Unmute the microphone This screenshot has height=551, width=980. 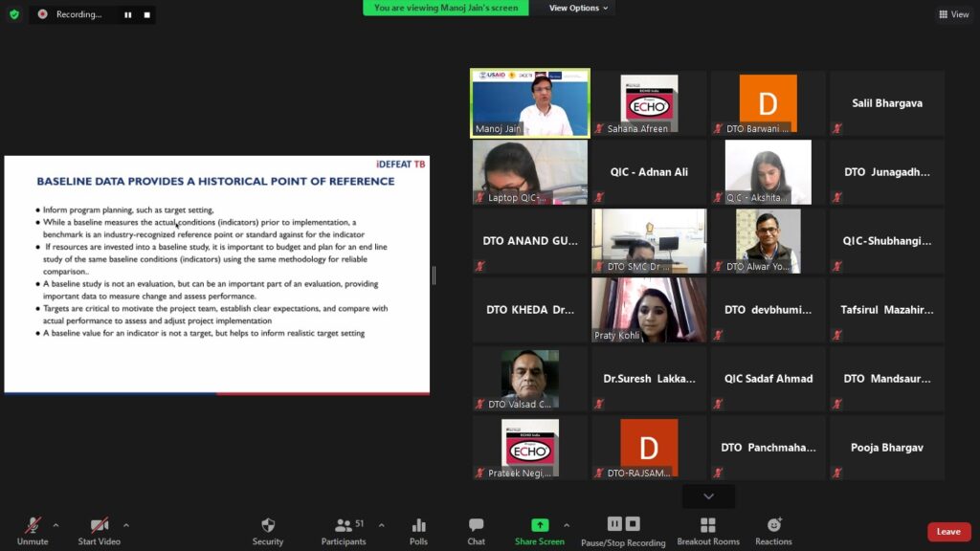click(x=33, y=531)
